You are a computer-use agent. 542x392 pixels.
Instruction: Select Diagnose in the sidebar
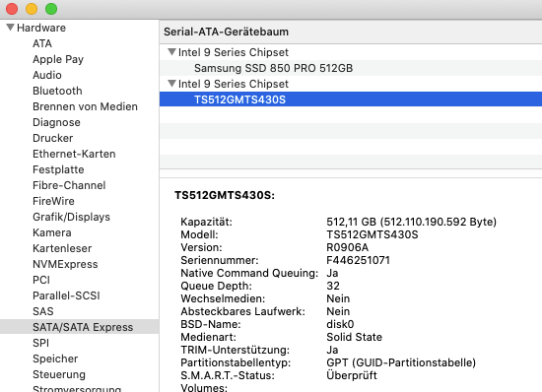(x=56, y=122)
